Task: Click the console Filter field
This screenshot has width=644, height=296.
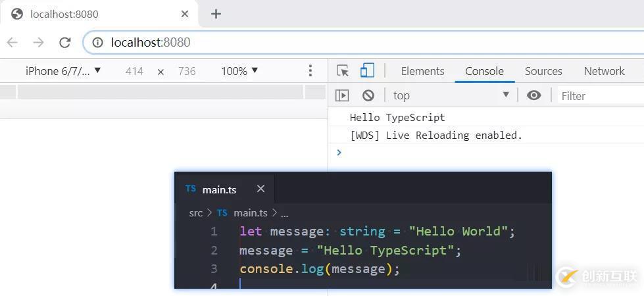Action: pyautogui.click(x=599, y=96)
